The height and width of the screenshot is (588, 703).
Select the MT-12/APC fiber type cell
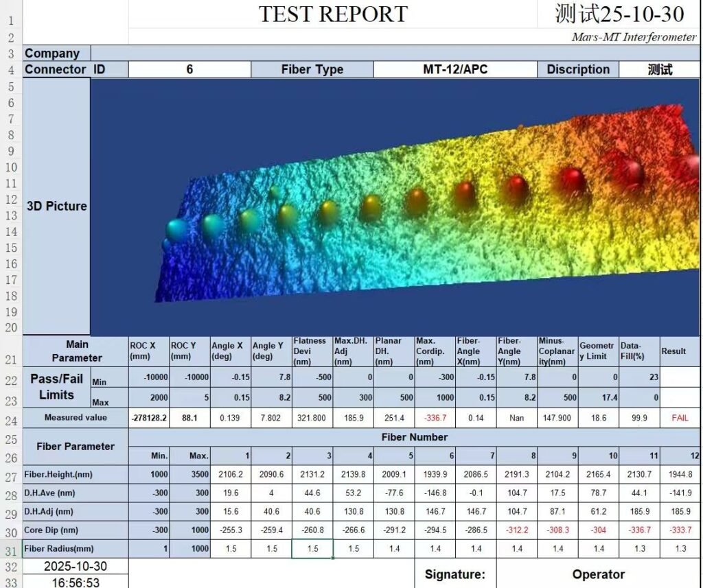pyautogui.click(x=454, y=69)
